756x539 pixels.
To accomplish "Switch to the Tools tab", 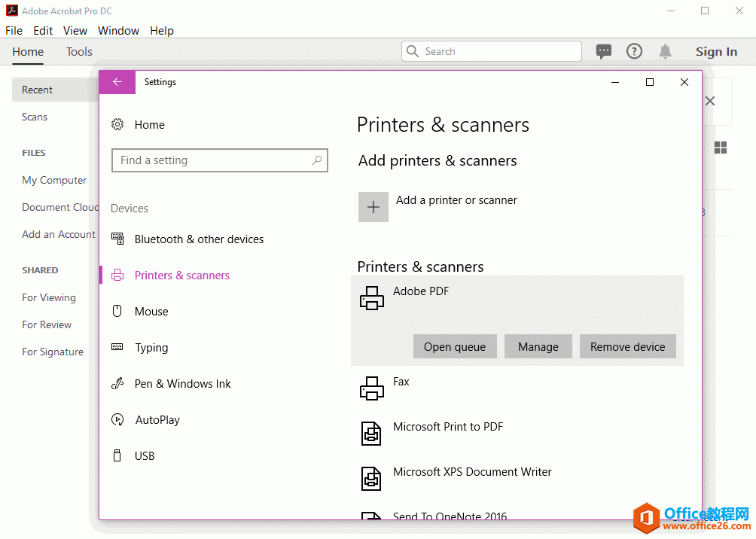I will pyautogui.click(x=79, y=51).
